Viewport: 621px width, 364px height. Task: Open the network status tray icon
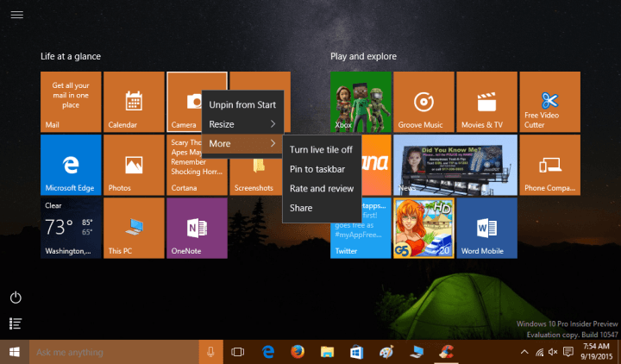click(x=539, y=352)
